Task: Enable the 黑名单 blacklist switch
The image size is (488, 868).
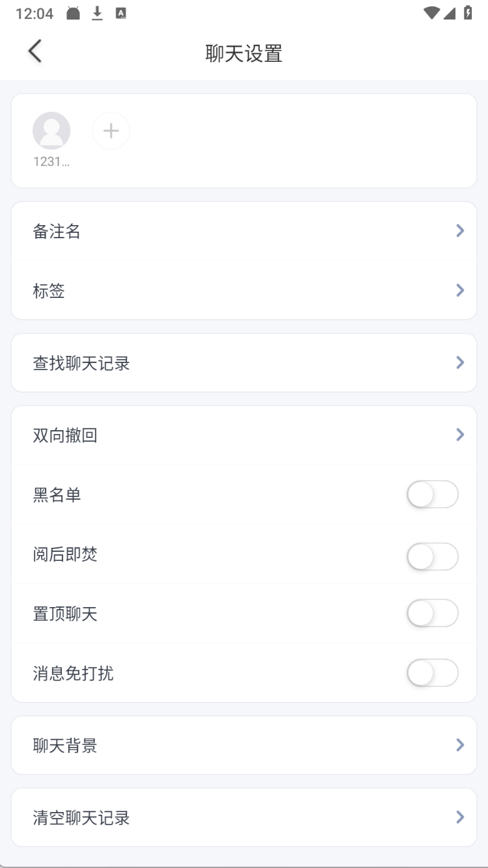Action: [x=433, y=495]
